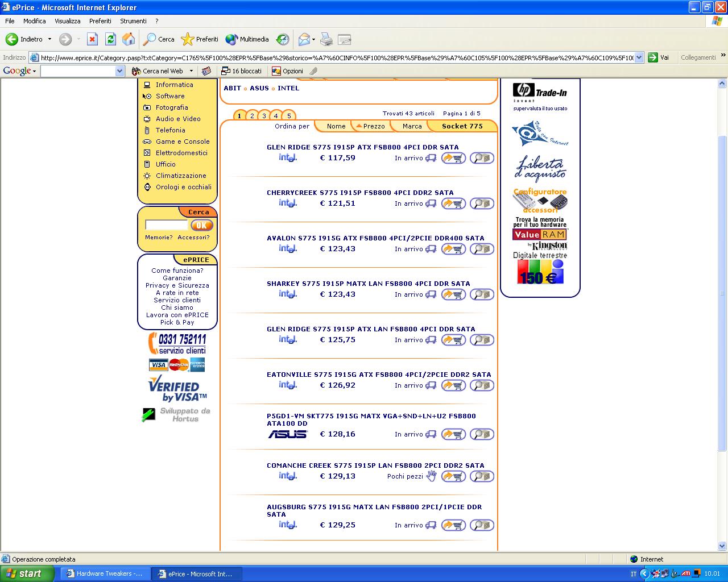
Task: View details of CHERRYCREEK € 121,51
Action: coord(482,203)
